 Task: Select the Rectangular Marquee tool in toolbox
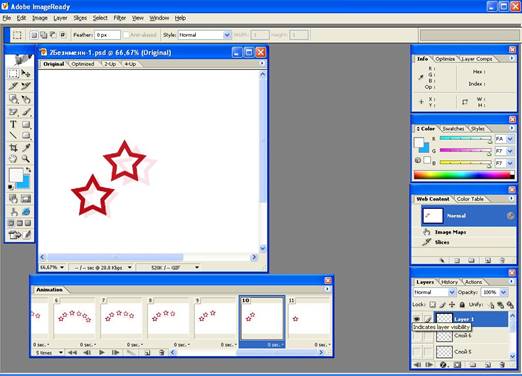[13, 73]
